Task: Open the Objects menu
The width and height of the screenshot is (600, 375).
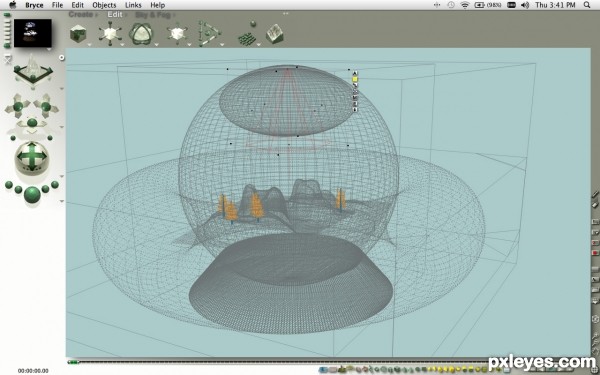Action: click(x=104, y=5)
